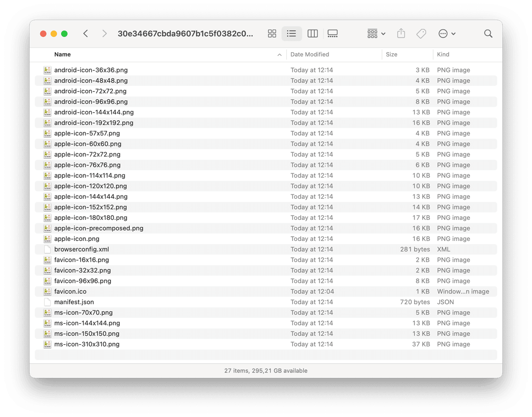
Task: Navigate forward with the forward arrow
Action: click(104, 33)
